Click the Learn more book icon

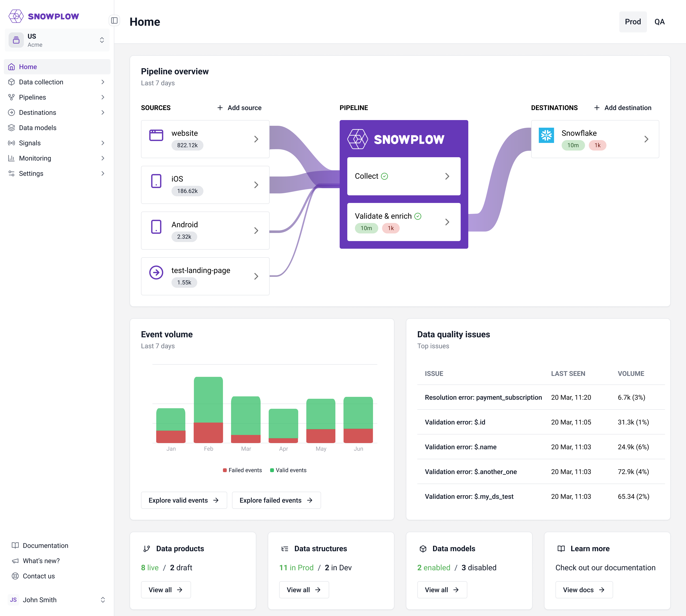click(561, 549)
